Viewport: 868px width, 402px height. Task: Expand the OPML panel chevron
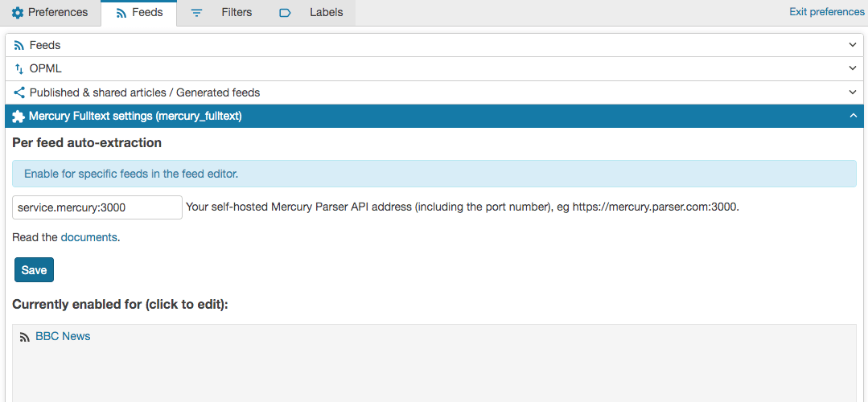[853, 68]
